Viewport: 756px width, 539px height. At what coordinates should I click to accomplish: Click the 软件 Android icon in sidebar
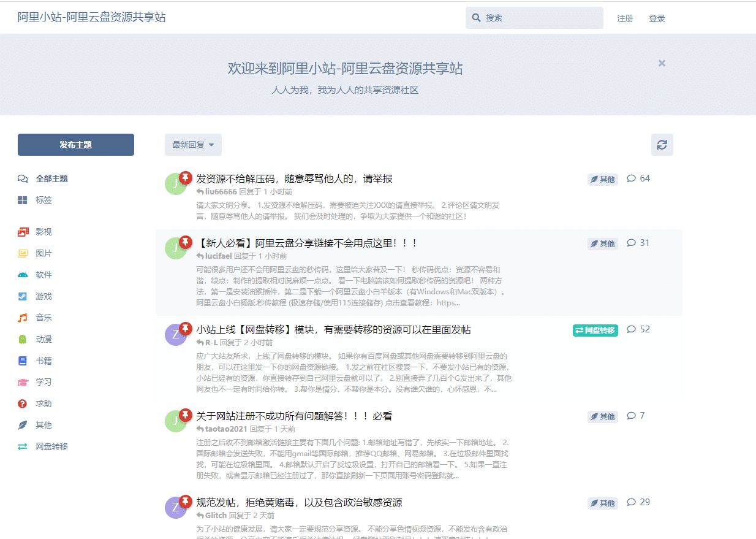[x=23, y=275]
